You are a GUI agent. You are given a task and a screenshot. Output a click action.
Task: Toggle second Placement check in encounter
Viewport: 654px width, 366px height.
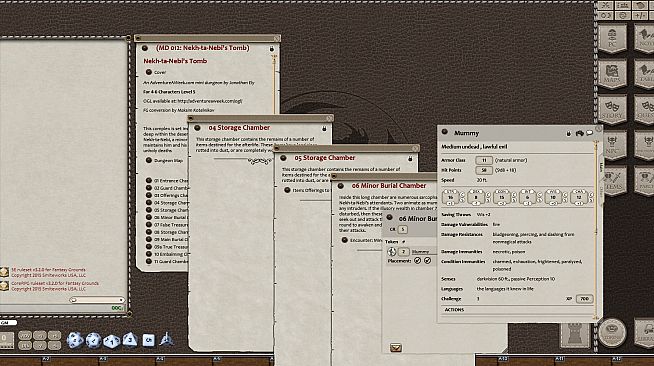click(427, 261)
